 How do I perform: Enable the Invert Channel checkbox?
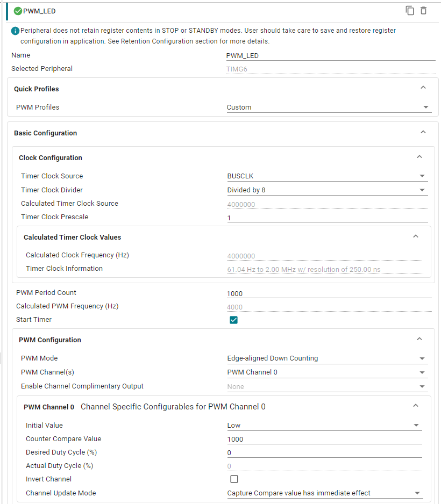pyautogui.click(x=234, y=479)
